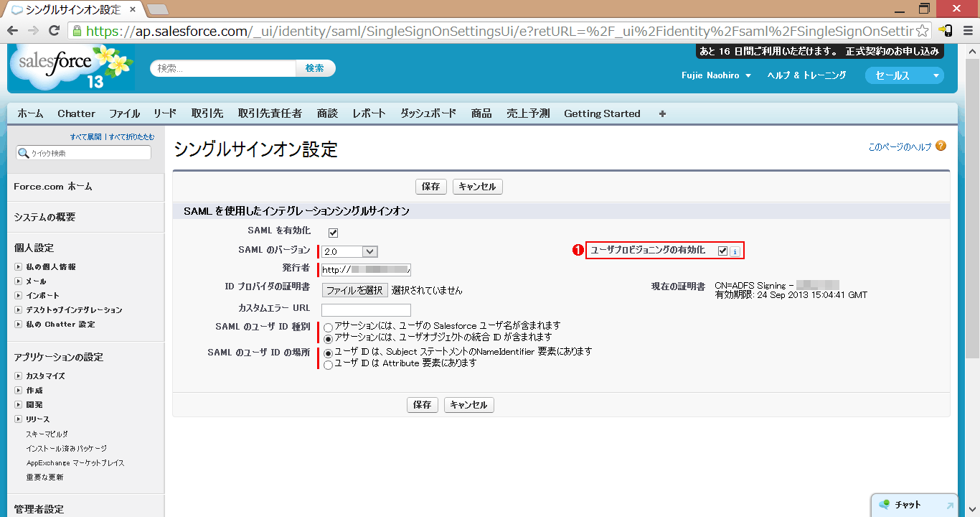Open インストール済みパッケージ link
Viewport: 980px width, 517px height.
pyautogui.click(x=67, y=449)
